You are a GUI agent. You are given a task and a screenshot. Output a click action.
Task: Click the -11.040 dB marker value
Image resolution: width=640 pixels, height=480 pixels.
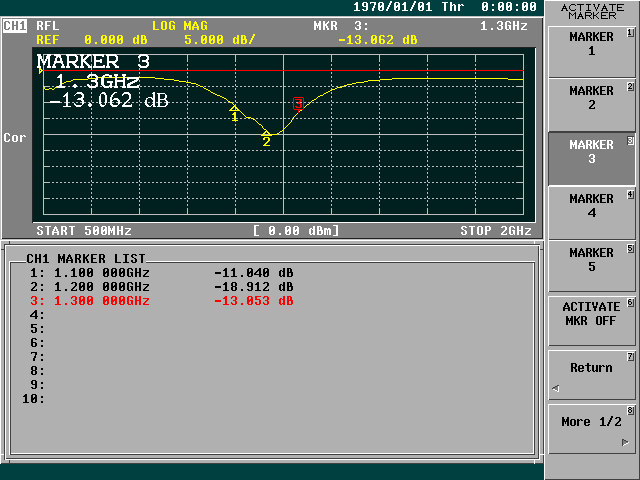tap(253, 273)
